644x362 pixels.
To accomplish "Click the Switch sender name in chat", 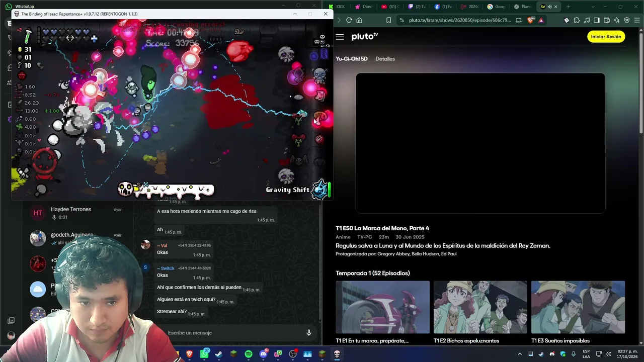I will [x=166, y=268].
